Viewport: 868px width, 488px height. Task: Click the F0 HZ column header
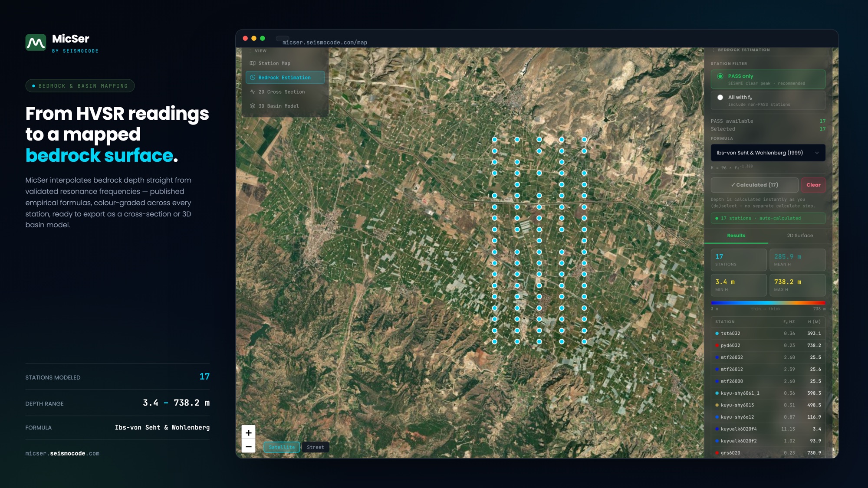(x=789, y=322)
